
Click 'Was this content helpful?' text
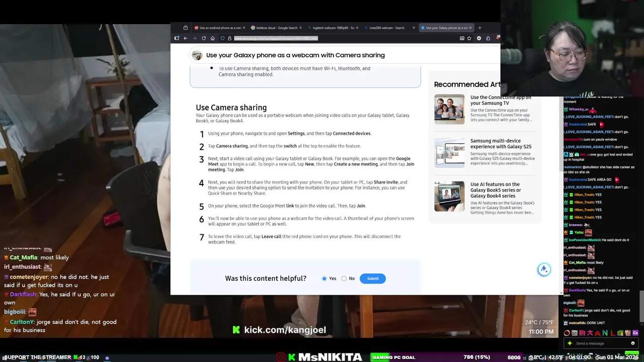[x=266, y=279]
